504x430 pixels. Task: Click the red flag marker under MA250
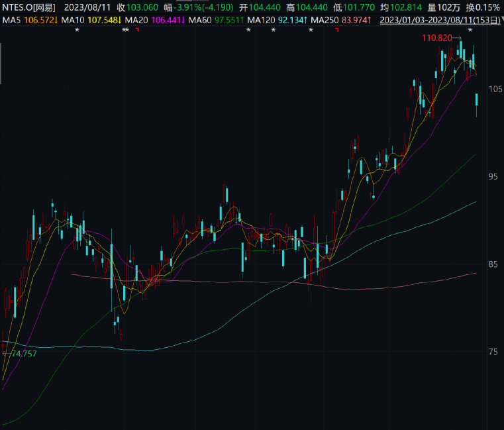[x=336, y=30]
